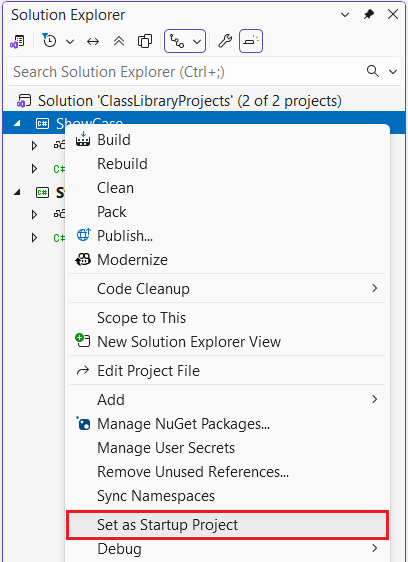Viewport: 408px width, 562px height.
Task: Click the second project's C# icon
Action: pyautogui.click(x=42, y=192)
